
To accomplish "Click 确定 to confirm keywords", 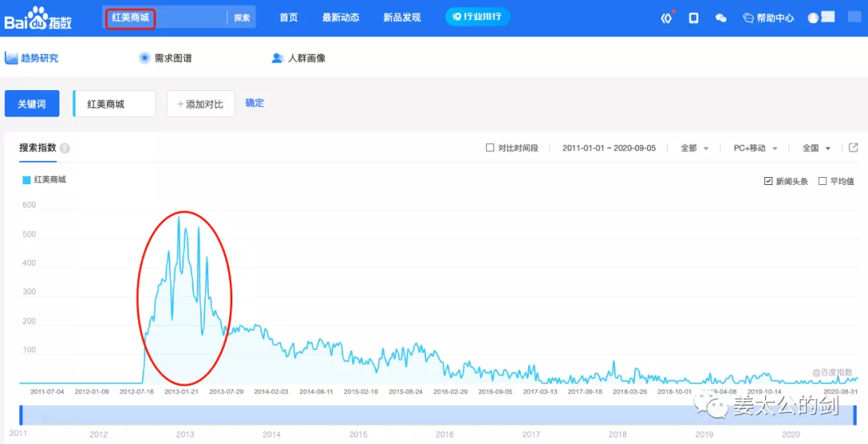I will (x=255, y=103).
